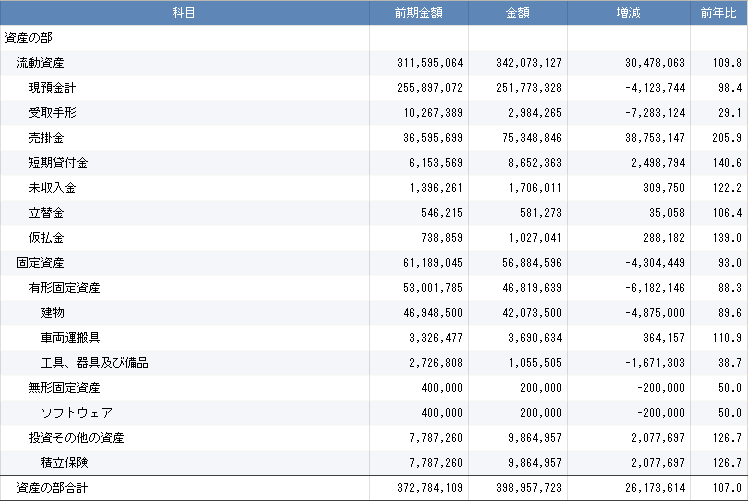This screenshot has width=748, height=501.
Task: Select the ソフトウェア row
Action: pyautogui.click(x=374, y=413)
